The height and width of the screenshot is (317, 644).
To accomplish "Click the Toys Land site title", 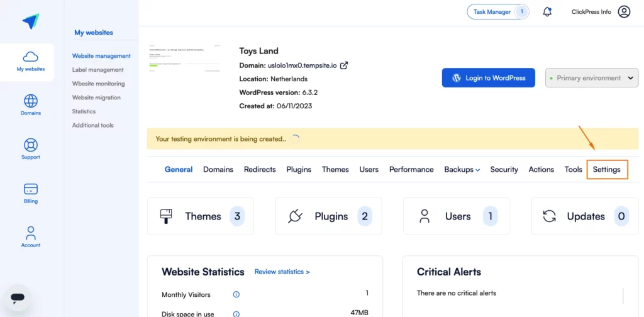I will 258,51.
